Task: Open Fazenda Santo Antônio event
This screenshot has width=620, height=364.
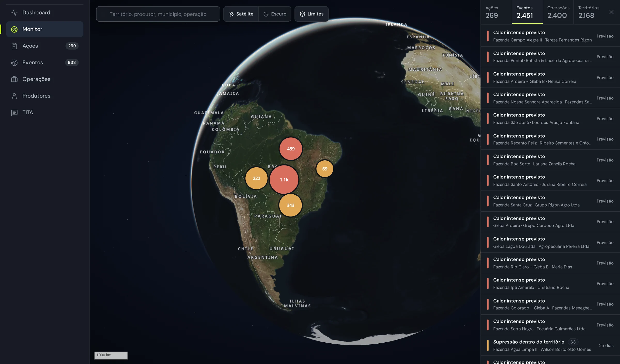Action: click(550, 180)
